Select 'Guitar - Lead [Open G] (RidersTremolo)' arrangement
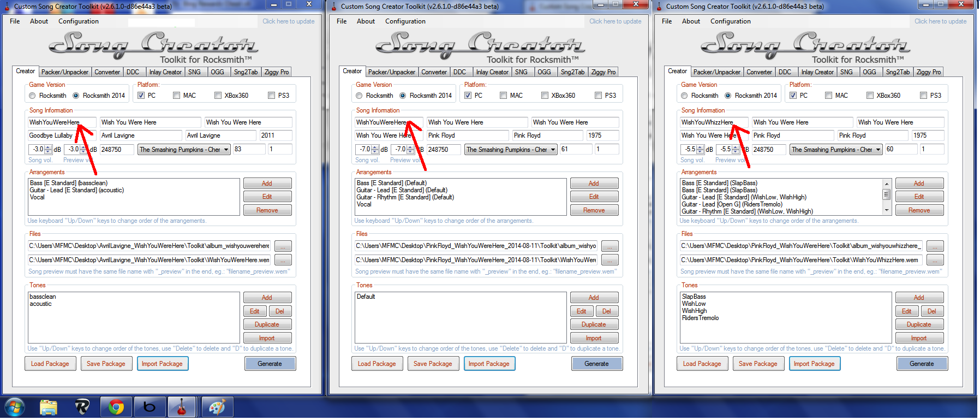980x420 pixels. coord(732,204)
